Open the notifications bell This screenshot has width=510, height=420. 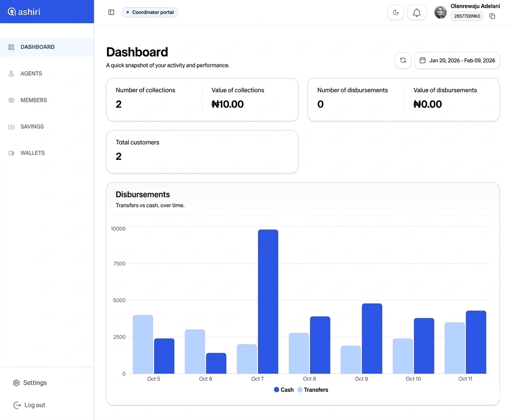[417, 12]
